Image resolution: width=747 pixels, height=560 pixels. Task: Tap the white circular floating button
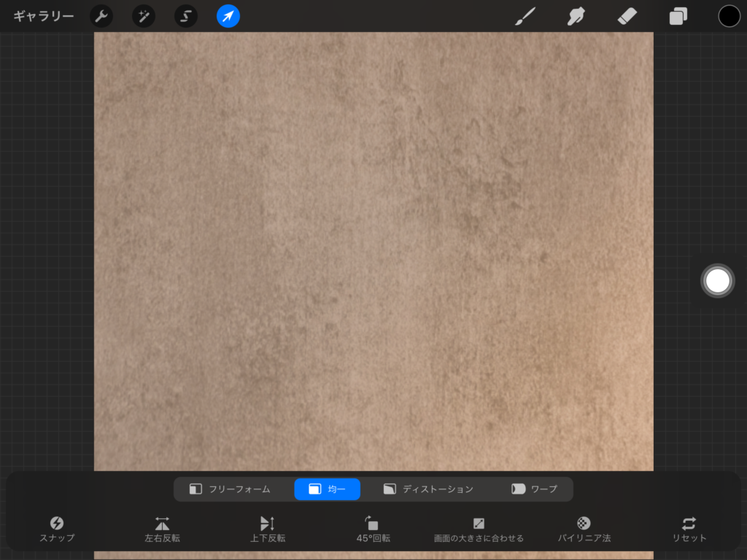pos(718,281)
